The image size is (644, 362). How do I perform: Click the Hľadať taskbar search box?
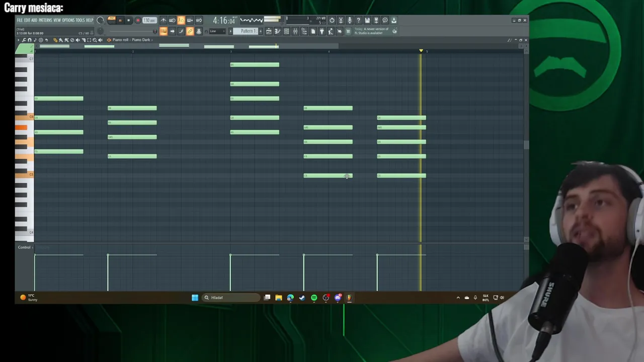(231, 298)
